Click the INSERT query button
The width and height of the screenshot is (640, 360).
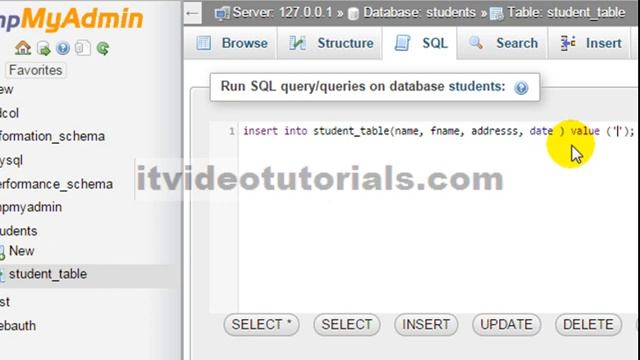point(426,325)
